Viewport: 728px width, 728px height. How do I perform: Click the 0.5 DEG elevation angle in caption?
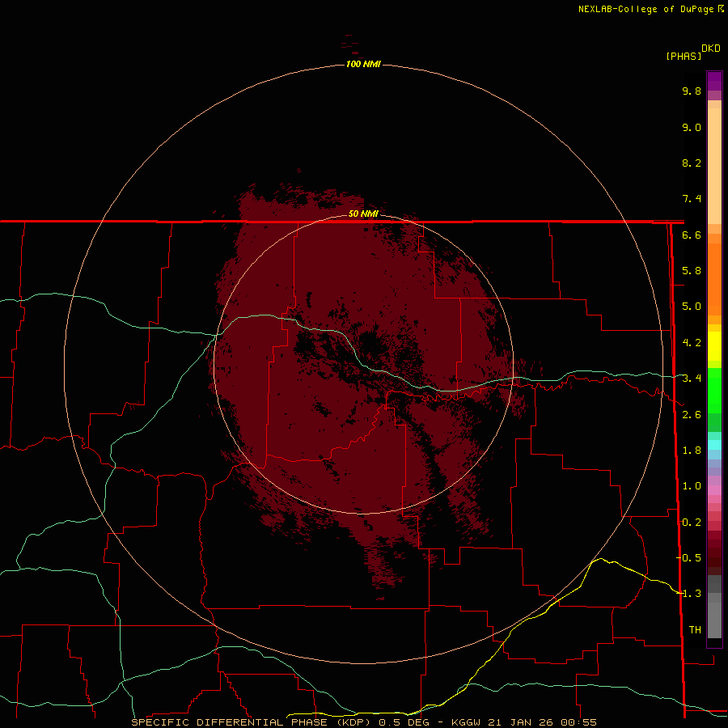404,722
